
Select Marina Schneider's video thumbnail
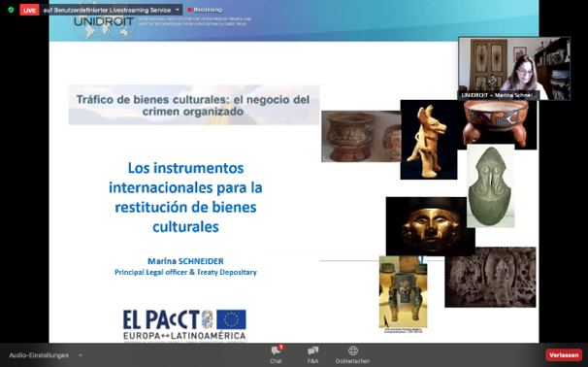(x=514, y=69)
